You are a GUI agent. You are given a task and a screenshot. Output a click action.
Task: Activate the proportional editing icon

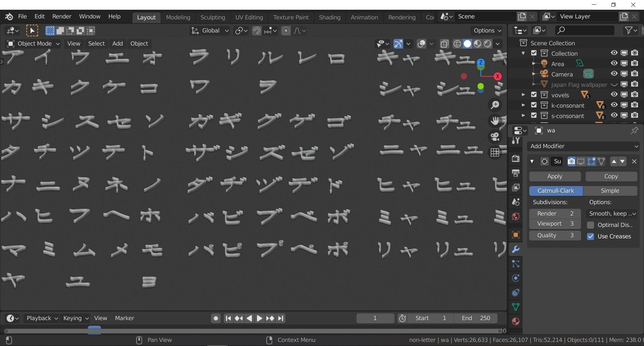pos(286,31)
